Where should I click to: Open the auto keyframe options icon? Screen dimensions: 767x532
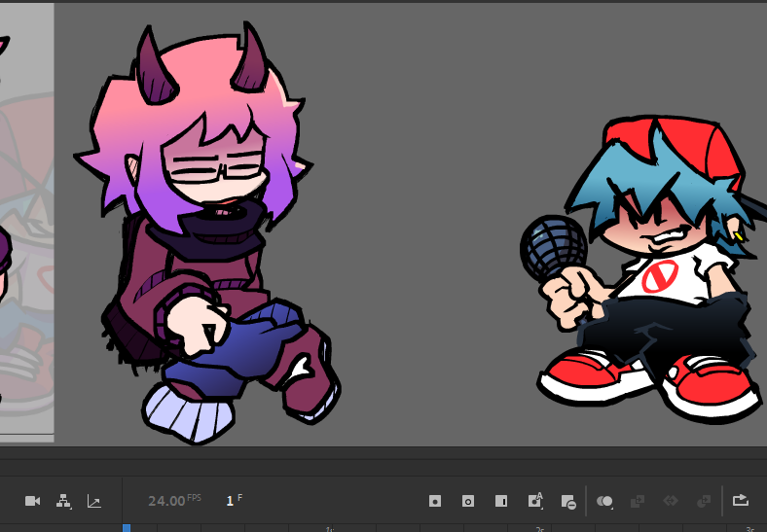(x=535, y=500)
